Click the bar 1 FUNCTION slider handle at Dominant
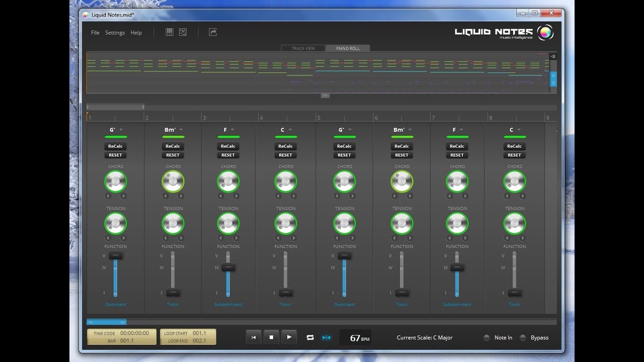644x362 pixels. click(116, 255)
